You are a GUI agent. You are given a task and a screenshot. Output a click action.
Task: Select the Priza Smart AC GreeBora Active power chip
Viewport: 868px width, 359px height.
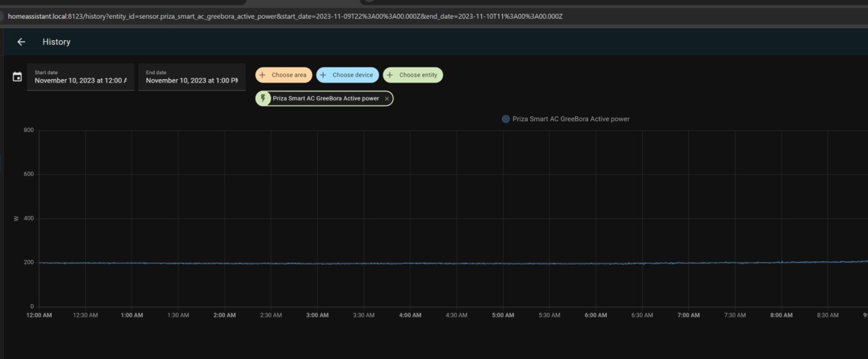[324, 99]
